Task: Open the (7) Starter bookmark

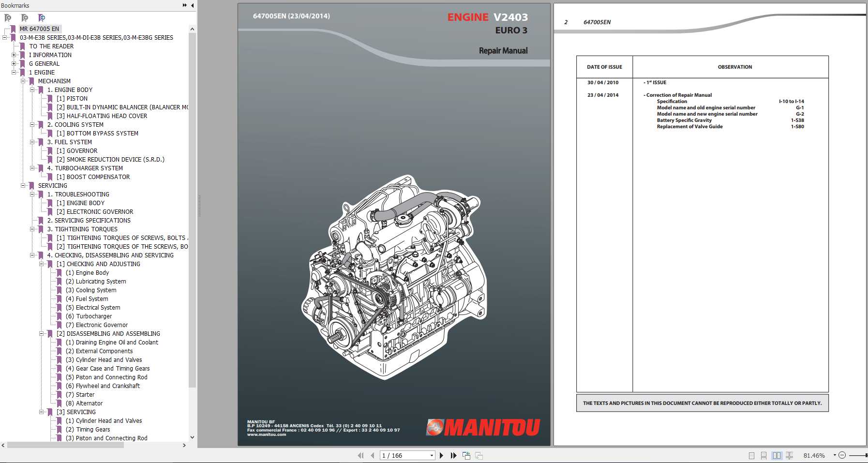Action: pyautogui.click(x=80, y=394)
